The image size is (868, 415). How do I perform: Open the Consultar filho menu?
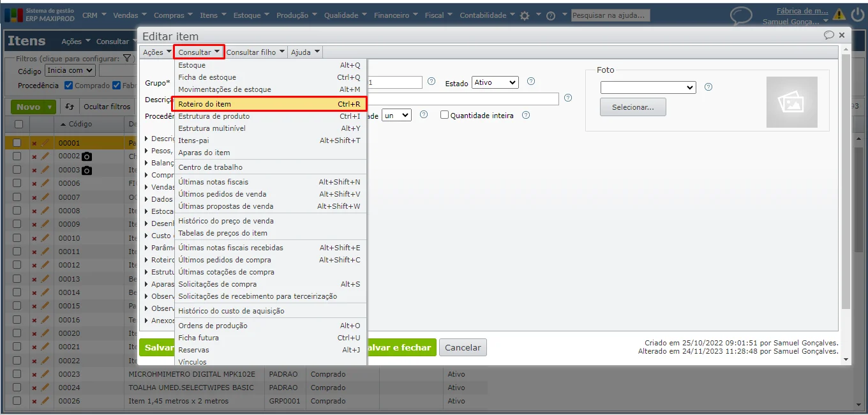coord(255,52)
